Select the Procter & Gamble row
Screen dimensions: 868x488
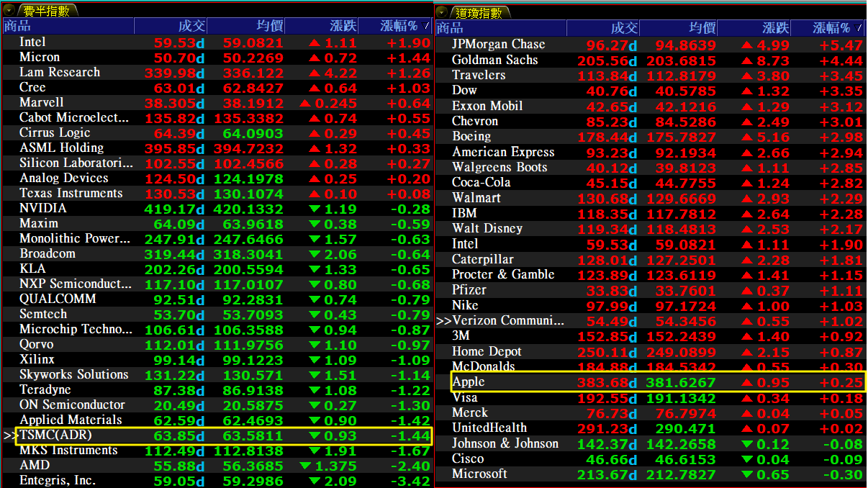tap(650, 275)
